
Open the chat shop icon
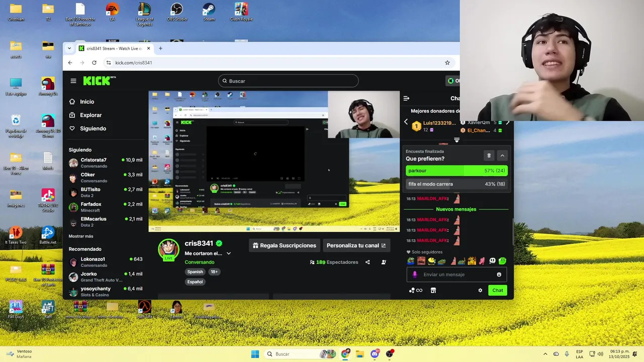(433, 290)
